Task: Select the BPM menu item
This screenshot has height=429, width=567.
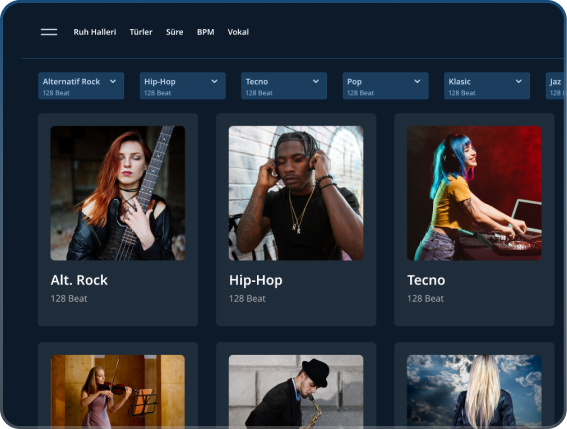Action: [x=205, y=32]
